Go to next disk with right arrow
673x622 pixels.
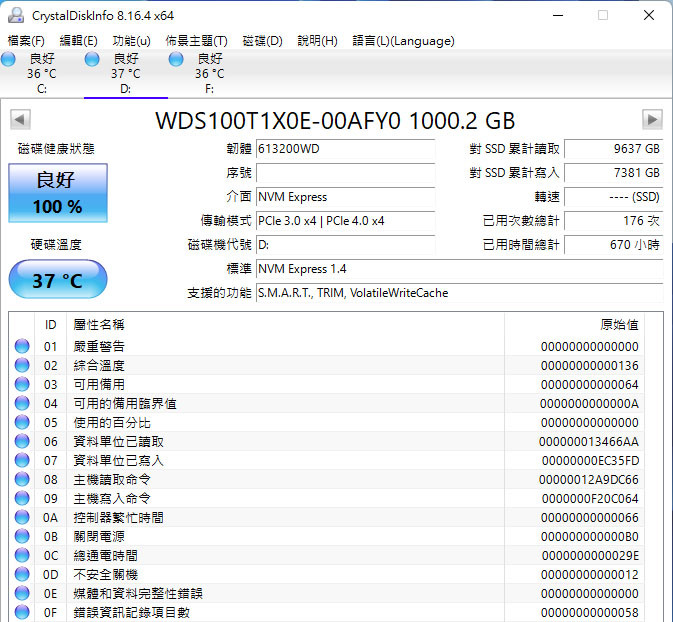pyautogui.click(x=652, y=119)
